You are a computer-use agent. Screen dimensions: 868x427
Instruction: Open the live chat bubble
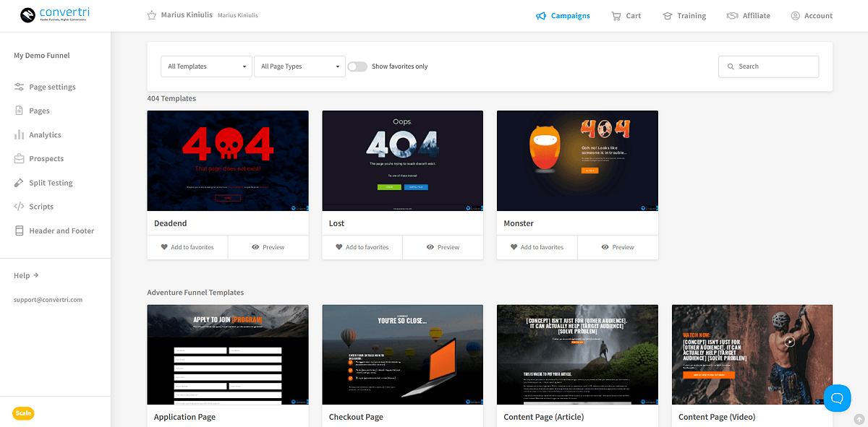[838, 398]
